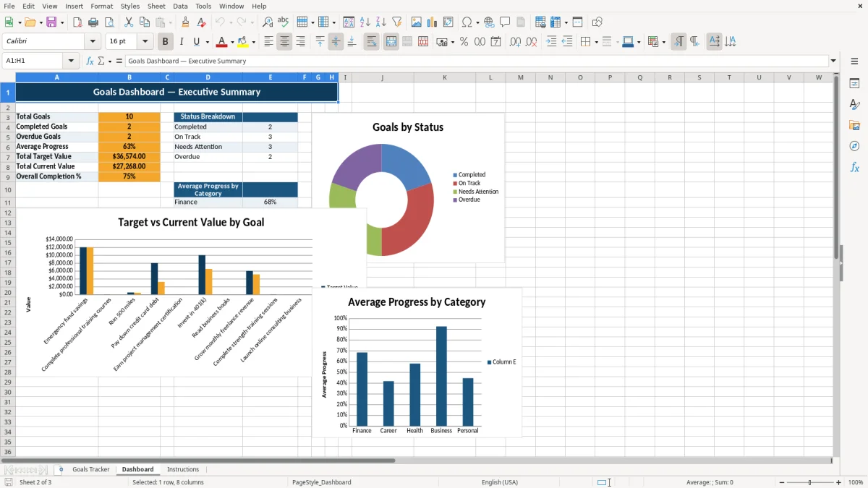Run the Spelling check icon
This screenshot has width=868, height=488.
tap(284, 22)
